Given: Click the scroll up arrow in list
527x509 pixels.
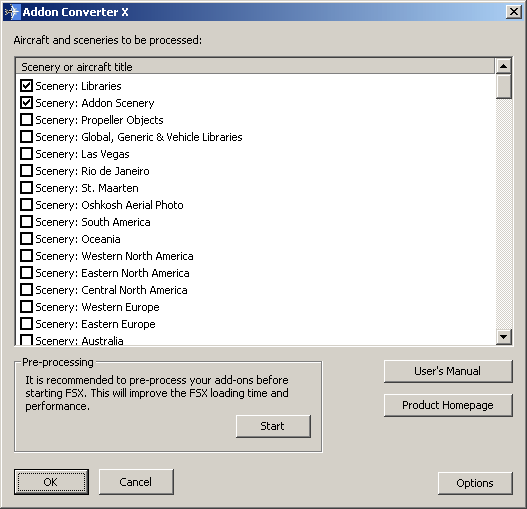Looking at the screenshot, I should point(503,66).
